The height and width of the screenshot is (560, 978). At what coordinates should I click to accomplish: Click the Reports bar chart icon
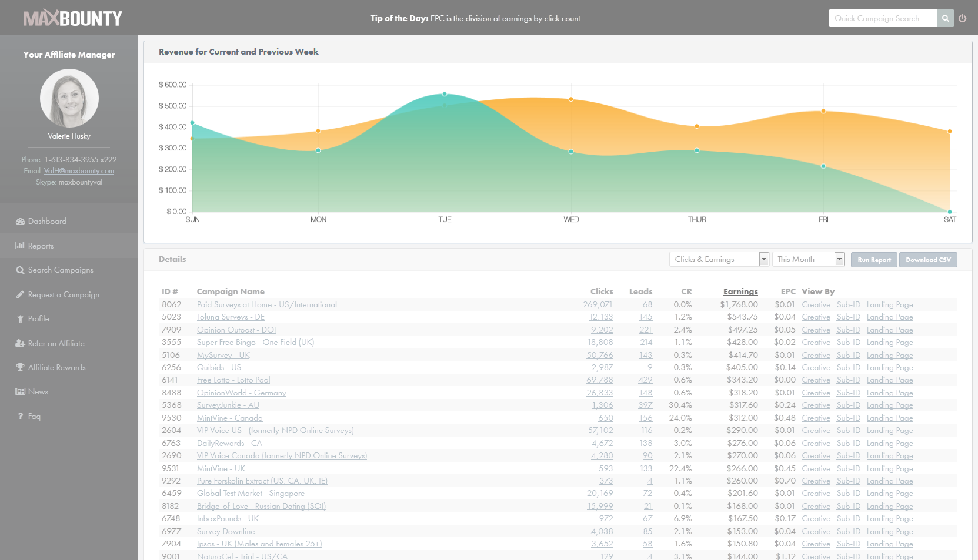[x=20, y=246]
